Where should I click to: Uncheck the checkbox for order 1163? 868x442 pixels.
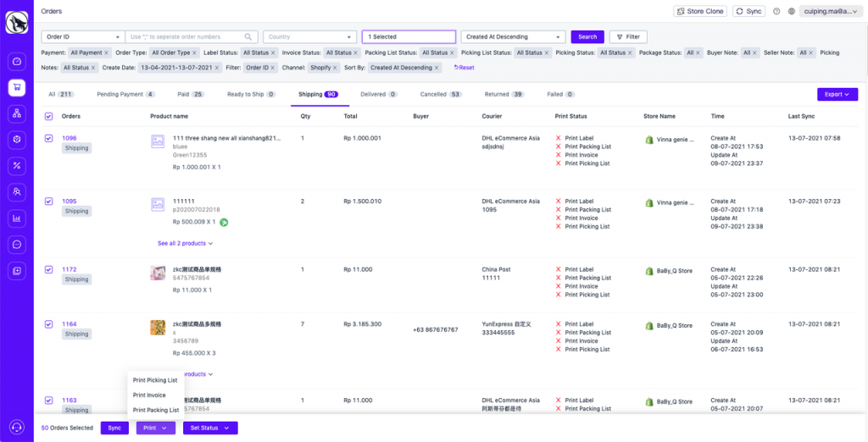click(x=48, y=400)
